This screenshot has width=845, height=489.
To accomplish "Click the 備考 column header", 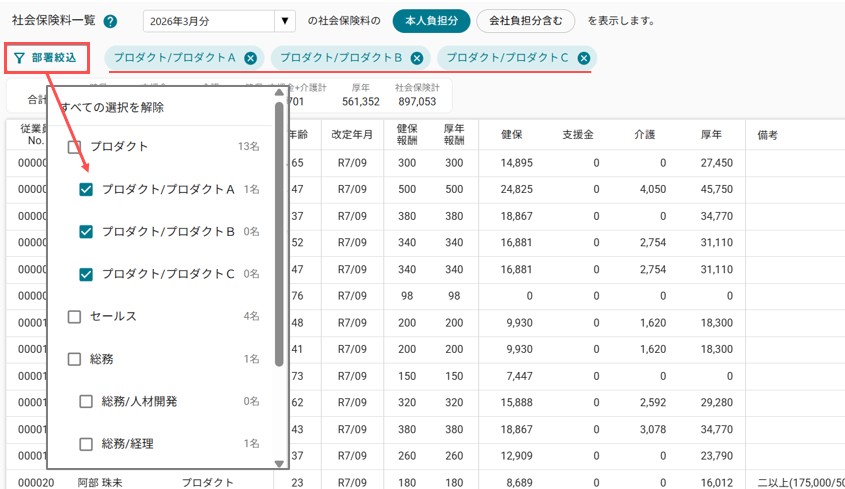I will (767, 135).
